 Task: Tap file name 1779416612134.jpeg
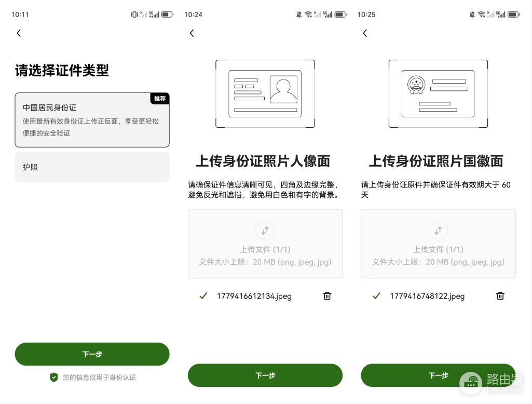click(x=254, y=296)
